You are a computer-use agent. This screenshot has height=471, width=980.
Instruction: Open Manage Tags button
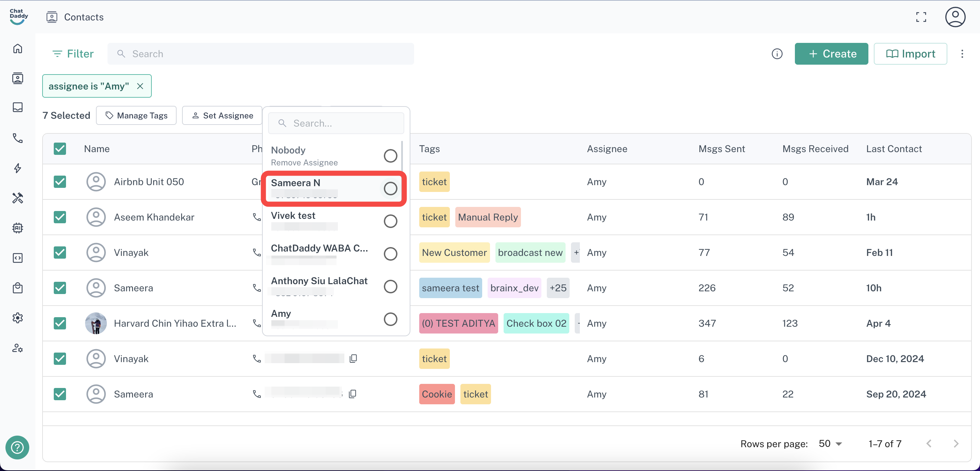[x=136, y=116]
